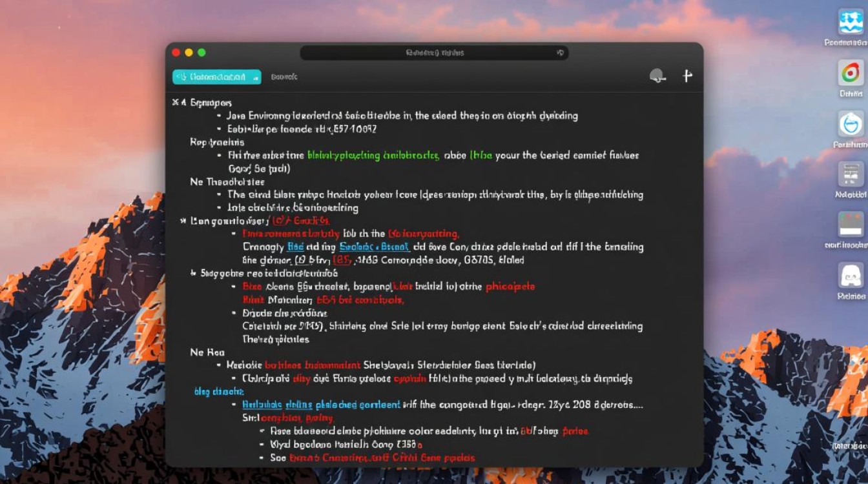Click the green highlighted text in the first section
Viewport: 868px width, 484px height.
pyautogui.click(x=373, y=156)
